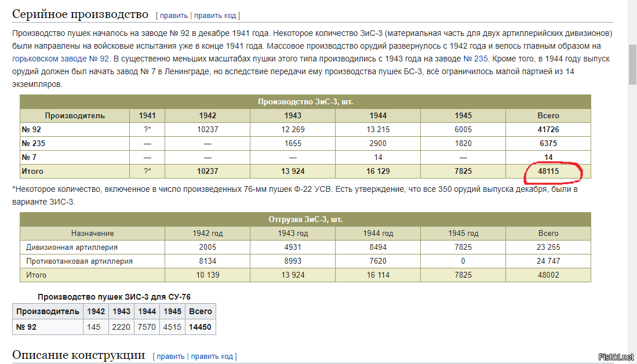Click the '6375' total for factory № 235

(x=548, y=143)
